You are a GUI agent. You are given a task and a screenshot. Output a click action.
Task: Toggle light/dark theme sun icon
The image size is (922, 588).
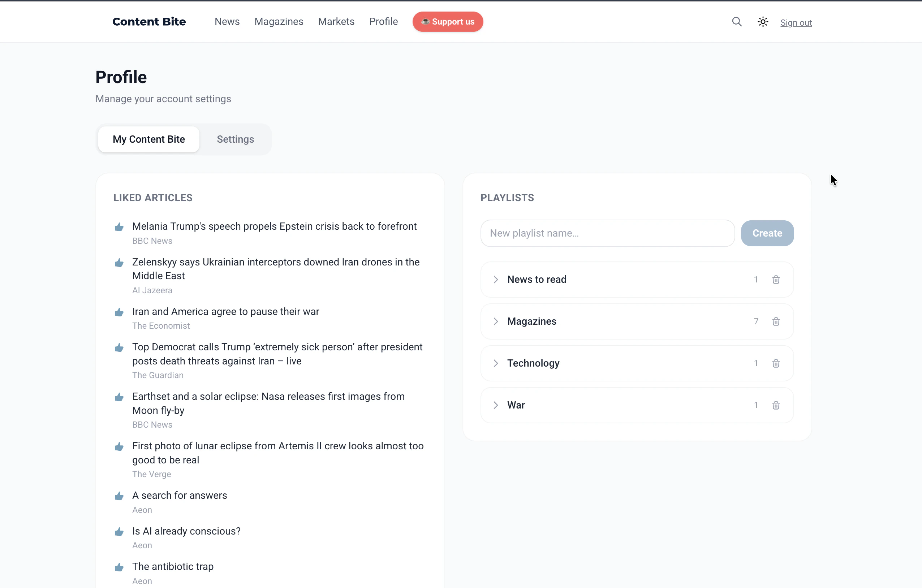pos(763,22)
